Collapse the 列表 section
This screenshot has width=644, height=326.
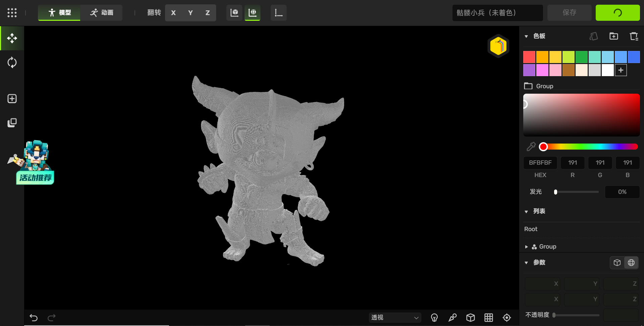tap(526, 212)
